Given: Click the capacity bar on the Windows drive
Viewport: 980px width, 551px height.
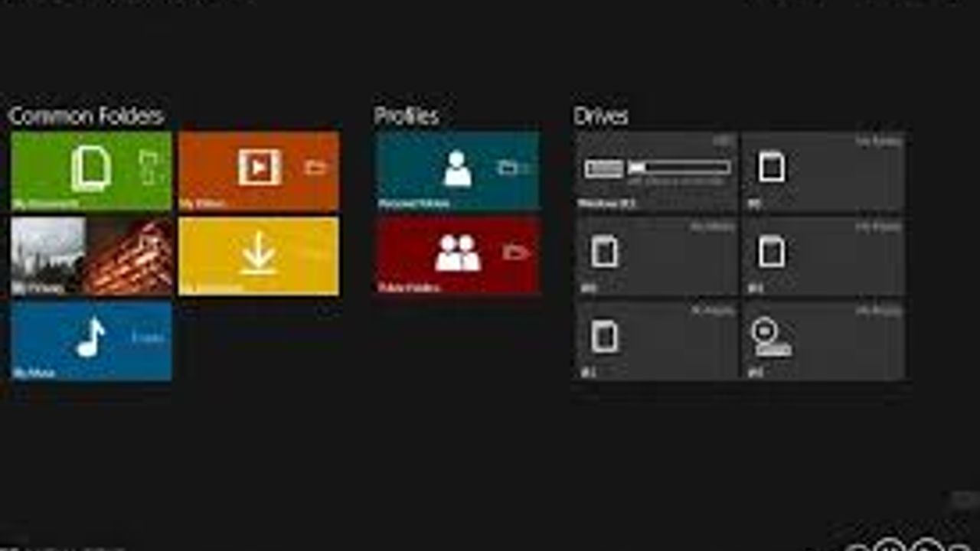Looking at the screenshot, I should [x=679, y=168].
